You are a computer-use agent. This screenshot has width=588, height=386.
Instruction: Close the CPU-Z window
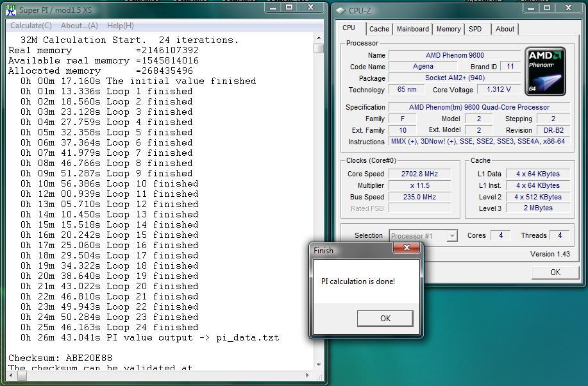569,8
